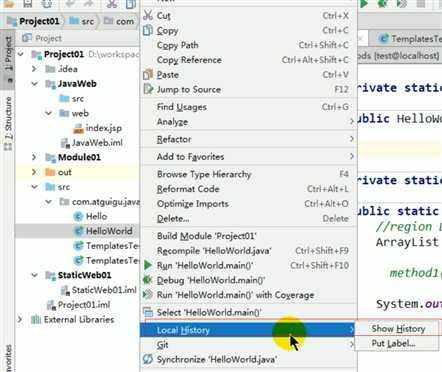This screenshot has height=372, width=442.
Task: Collapse the JavaWeb module node
Action: [35, 84]
